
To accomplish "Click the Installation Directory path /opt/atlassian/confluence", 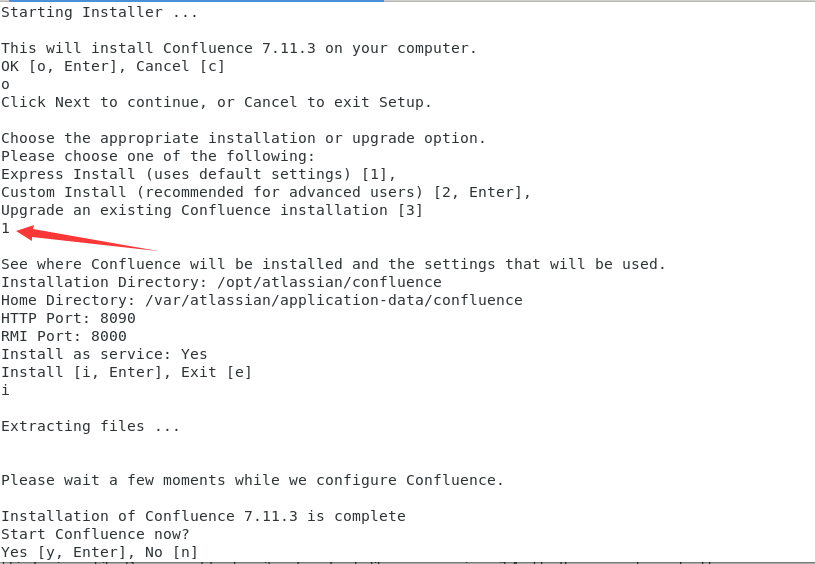I will (329, 282).
